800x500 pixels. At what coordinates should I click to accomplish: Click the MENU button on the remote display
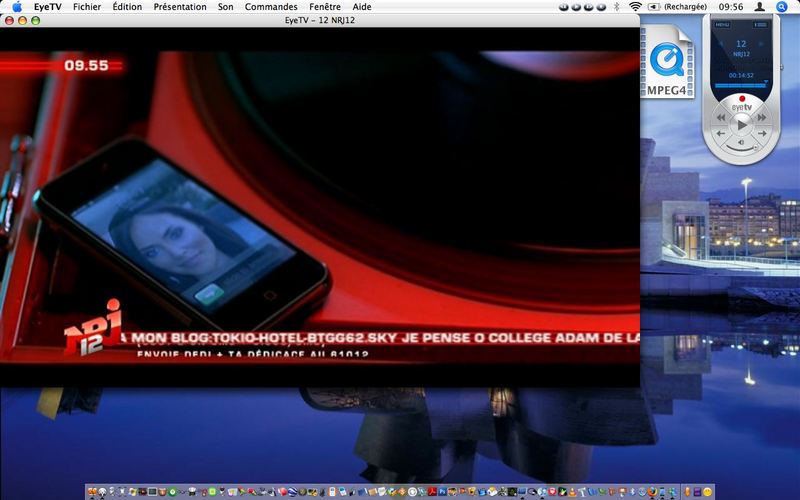(x=722, y=24)
